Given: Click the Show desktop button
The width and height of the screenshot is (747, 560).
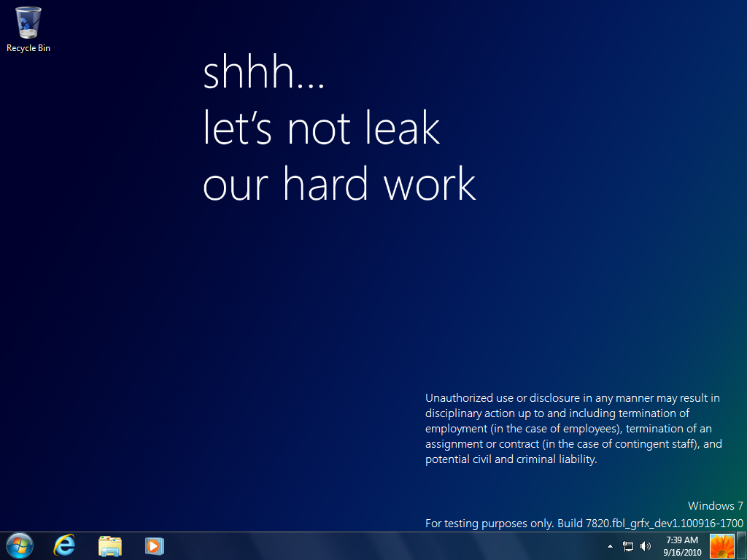Looking at the screenshot, I should coord(742,545).
